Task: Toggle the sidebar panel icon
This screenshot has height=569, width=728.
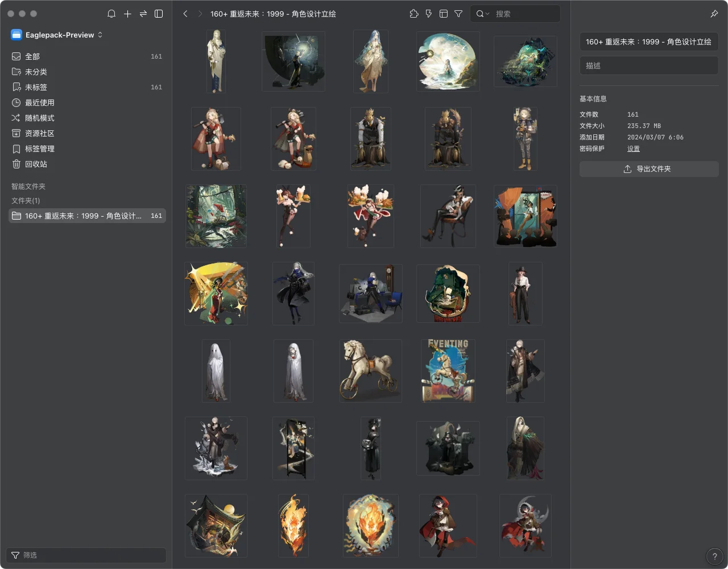Action: 159,14
